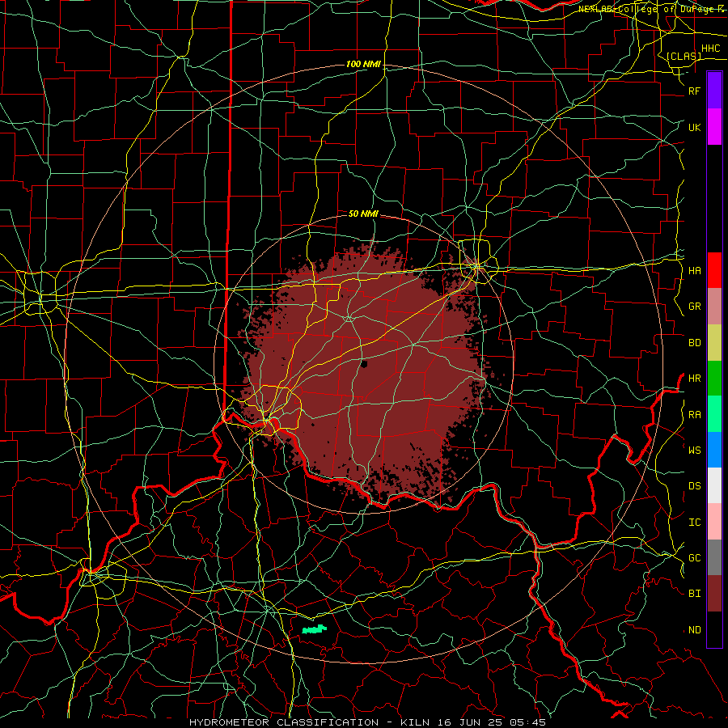728x728 pixels.
Task: Click the IC legend label
Action: point(694,523)
